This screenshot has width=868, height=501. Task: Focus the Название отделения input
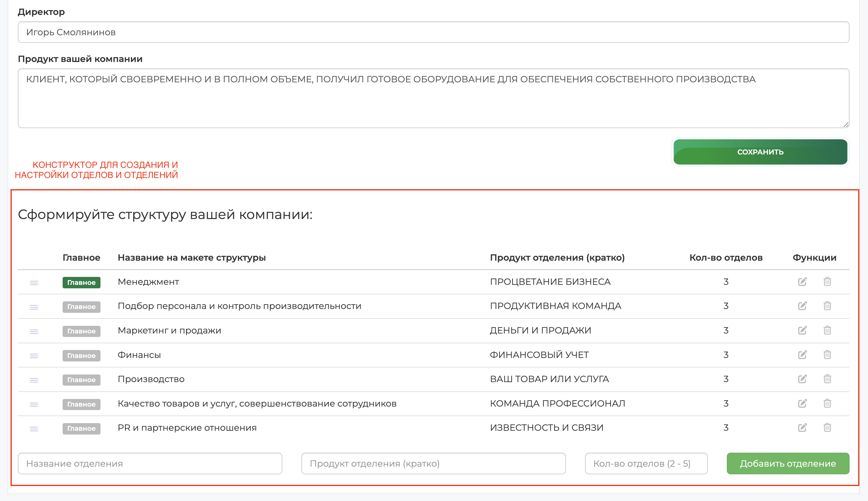(150, 463)
